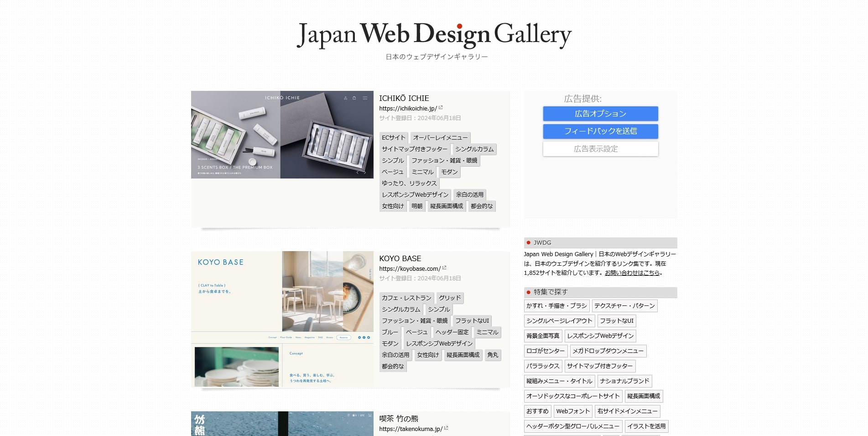The width and height of the screenshot is (868, 436).
Task: Click the 広告表示設定 button
Action: (x=600, y=149)
